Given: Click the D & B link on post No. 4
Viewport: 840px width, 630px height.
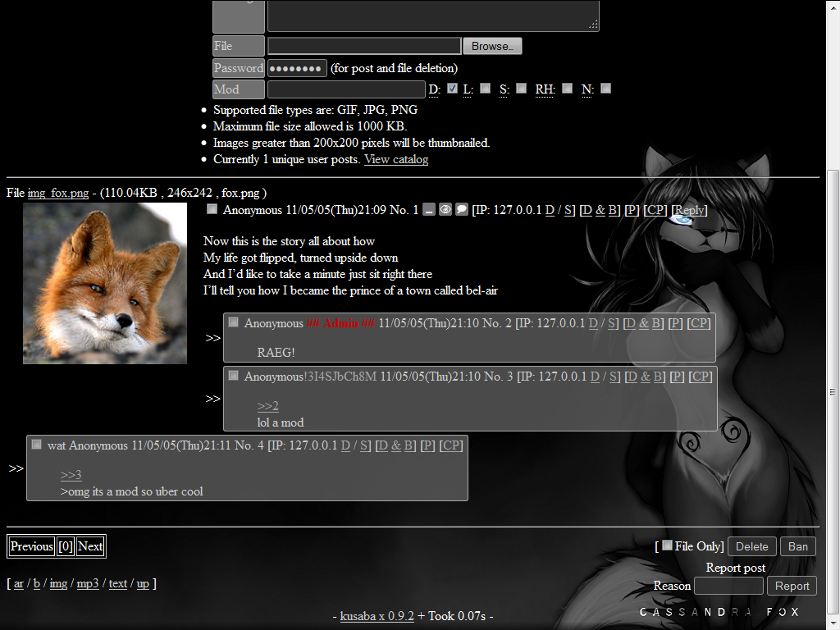Looking at the screenshot, I should pos(396,445).
